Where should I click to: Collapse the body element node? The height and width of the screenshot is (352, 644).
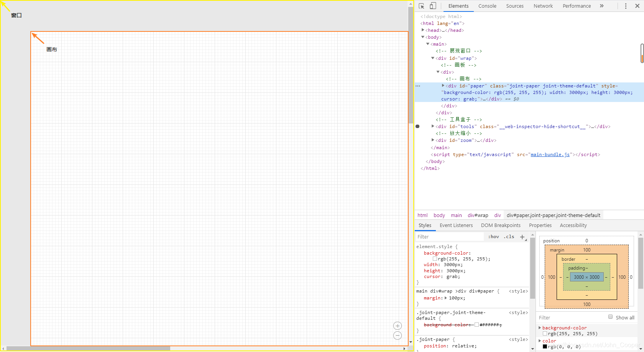click(423, 37)
